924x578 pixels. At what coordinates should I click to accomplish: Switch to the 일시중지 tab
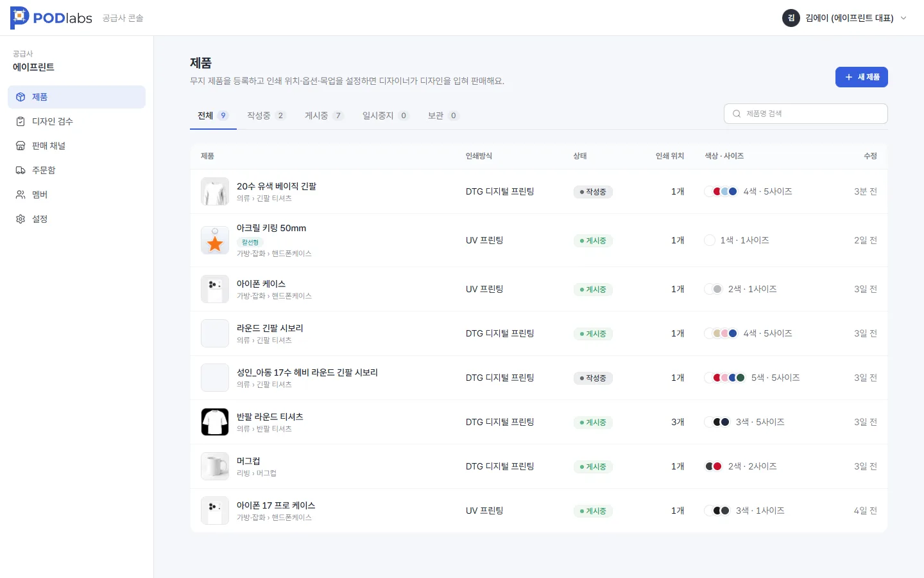[x=386, y=116]
